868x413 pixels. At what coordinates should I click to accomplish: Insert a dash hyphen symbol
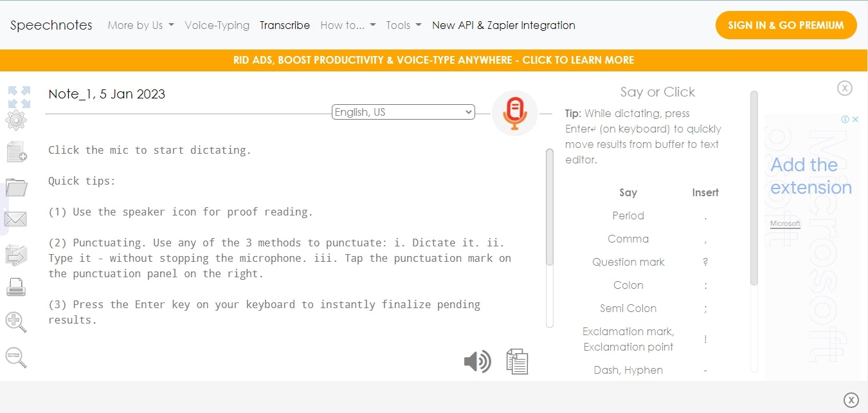pyautogui.click(x=705, y=371)
